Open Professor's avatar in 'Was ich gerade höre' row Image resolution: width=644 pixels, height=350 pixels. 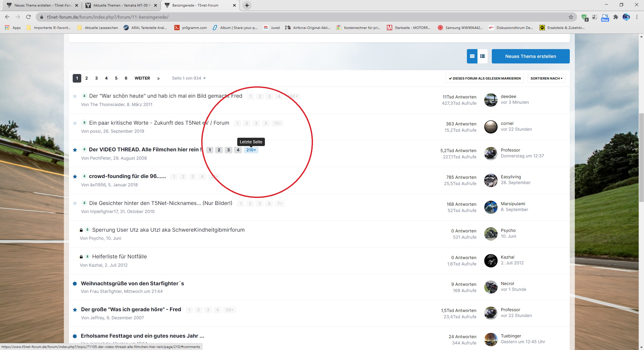click(491, 313)
